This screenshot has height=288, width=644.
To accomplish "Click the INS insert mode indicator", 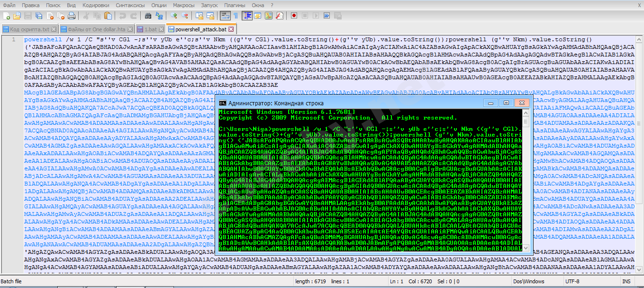I will pyautogui.click(x=626, y=281).
